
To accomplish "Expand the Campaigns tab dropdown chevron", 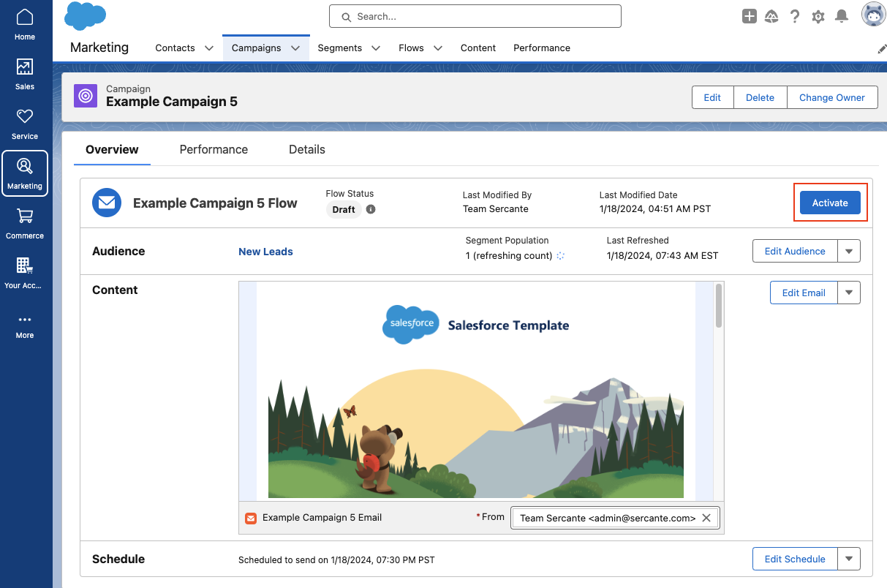I will coord(295,48).
